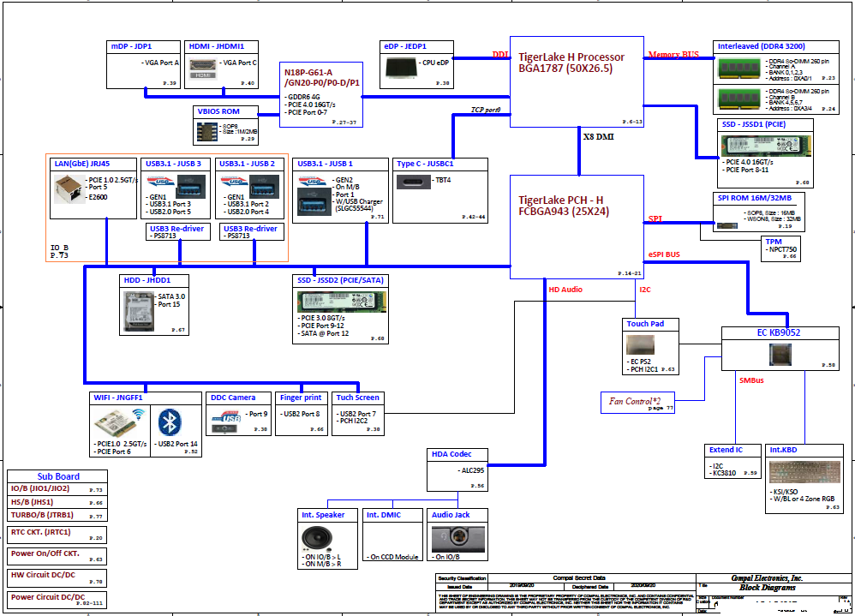
Task: Click the Extend IC header
Action: (732, 450)
